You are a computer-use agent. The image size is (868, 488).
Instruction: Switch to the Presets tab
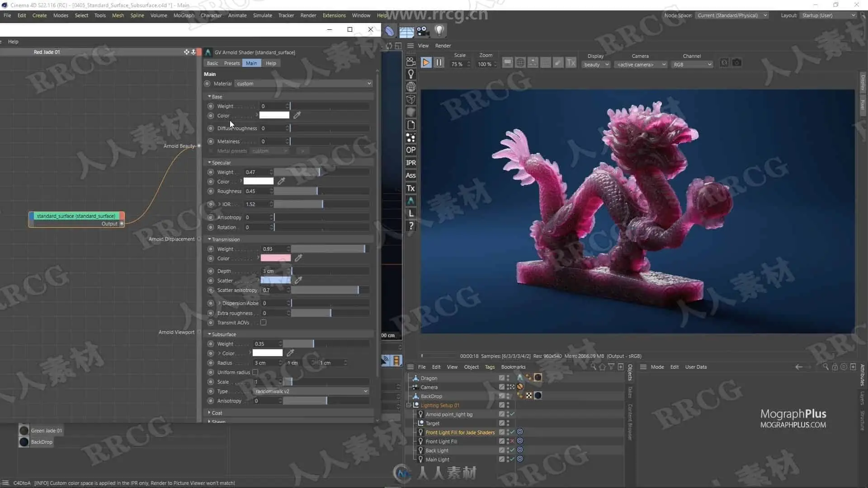tap(231, 63)
